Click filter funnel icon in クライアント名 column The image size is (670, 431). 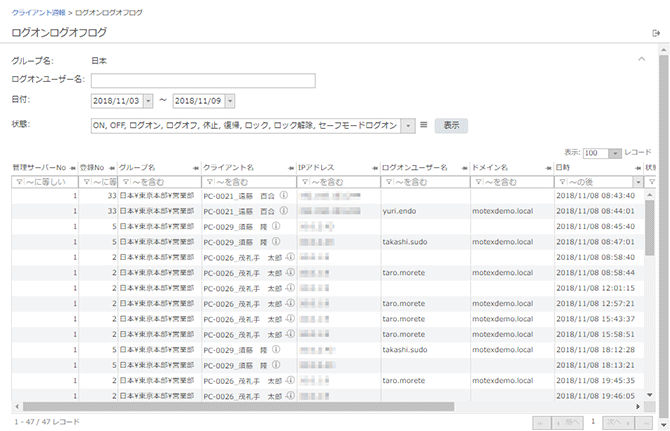coord(209,182)
